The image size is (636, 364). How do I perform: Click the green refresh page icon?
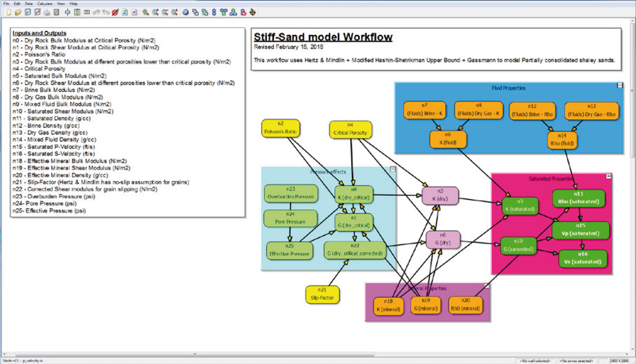pos(125,12)
